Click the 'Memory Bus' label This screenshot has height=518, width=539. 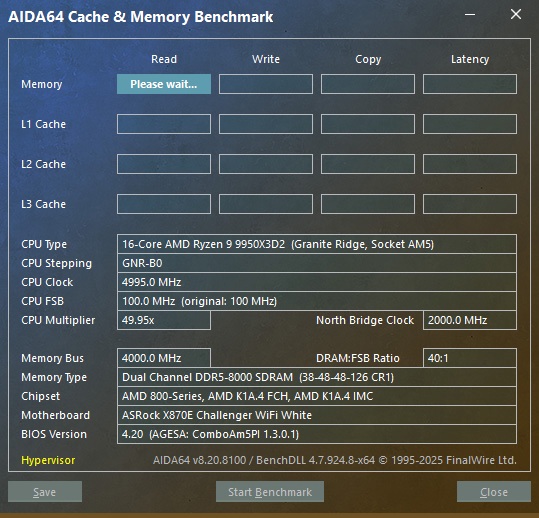coord(52,358)
